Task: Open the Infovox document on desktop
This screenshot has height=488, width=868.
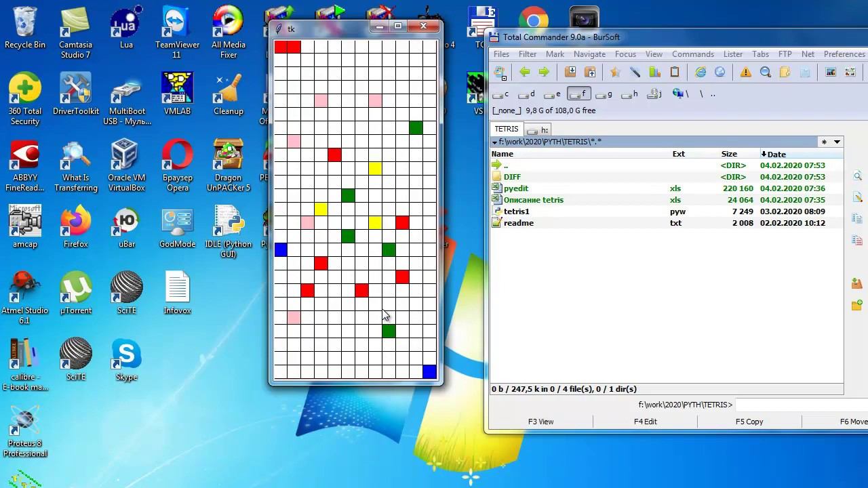Action: pyautogui.click(x=178, y=294)
